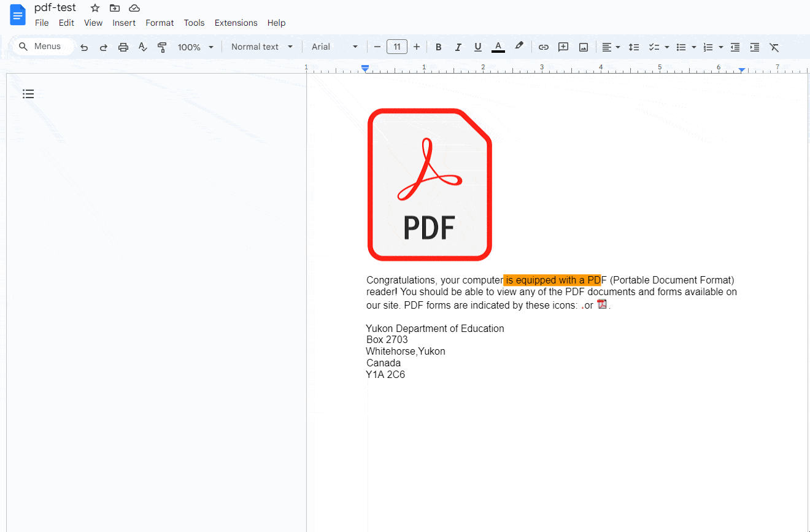Viewport: 810px width, 532px height.
Task: Click the left indent marker on ruler
Action: point(365,69)
